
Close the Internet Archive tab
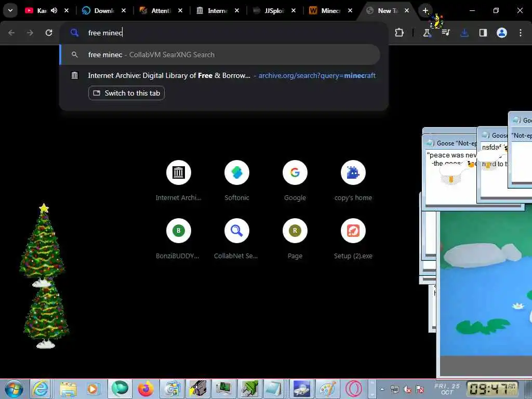point(237,10)
